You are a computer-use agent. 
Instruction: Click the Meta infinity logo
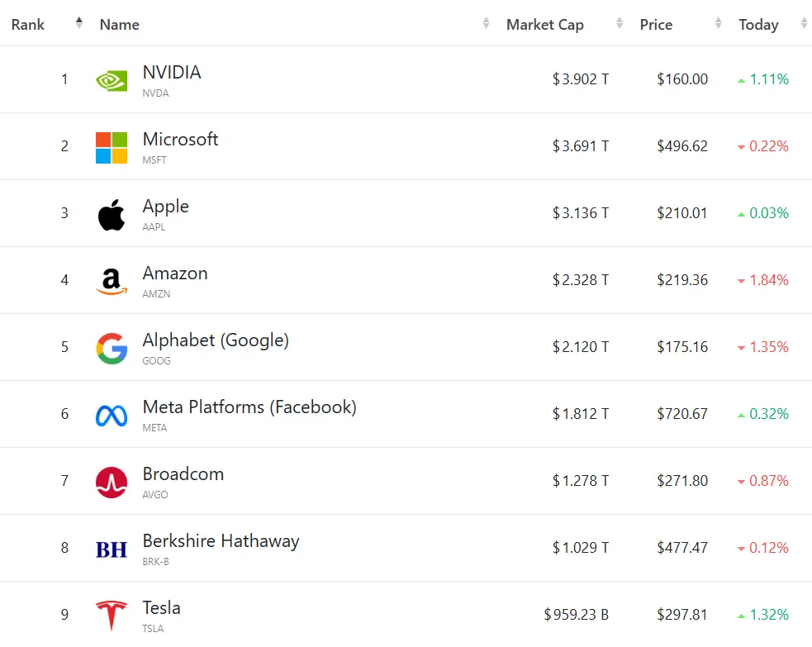pyautogui.click(x=112, y=415)
